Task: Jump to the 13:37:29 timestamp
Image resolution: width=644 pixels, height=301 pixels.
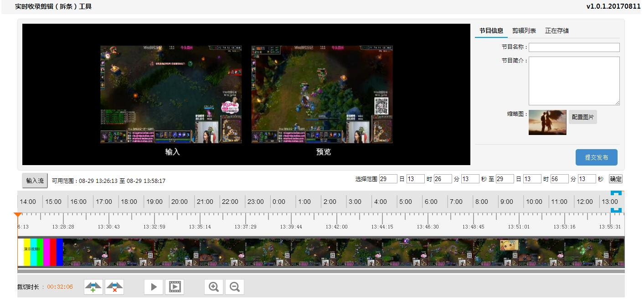Action: coord(245,227)
